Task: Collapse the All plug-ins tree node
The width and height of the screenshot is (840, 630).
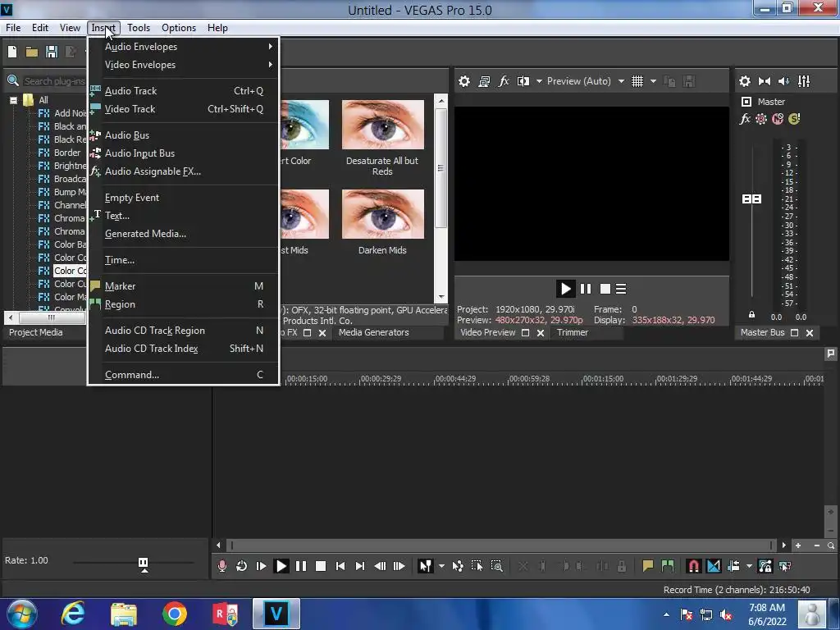Action: tap(13, 100)
